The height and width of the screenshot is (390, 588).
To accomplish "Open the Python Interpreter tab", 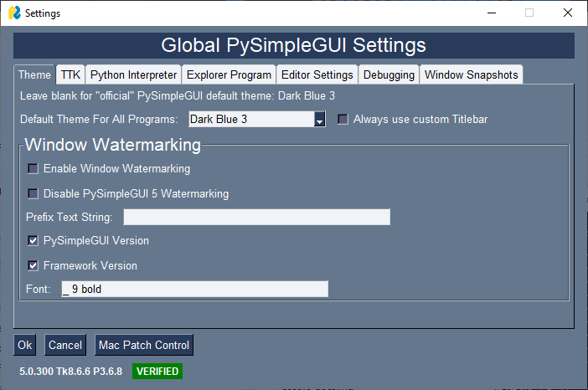I will (133, 74).
